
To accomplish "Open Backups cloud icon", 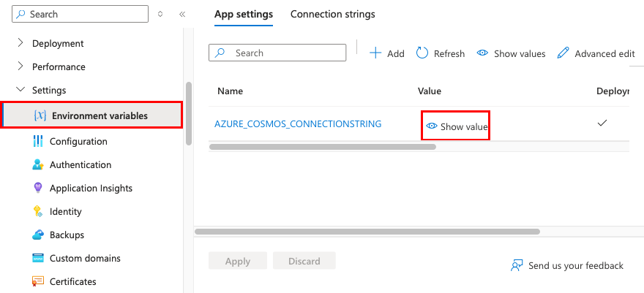I will [x=38, y=235].
